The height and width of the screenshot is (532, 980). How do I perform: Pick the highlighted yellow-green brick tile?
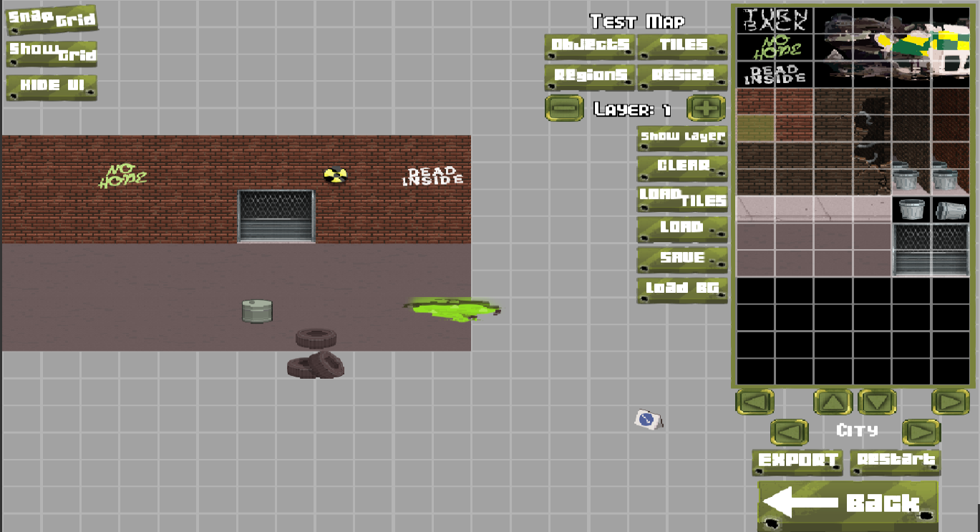coord(755,128)
